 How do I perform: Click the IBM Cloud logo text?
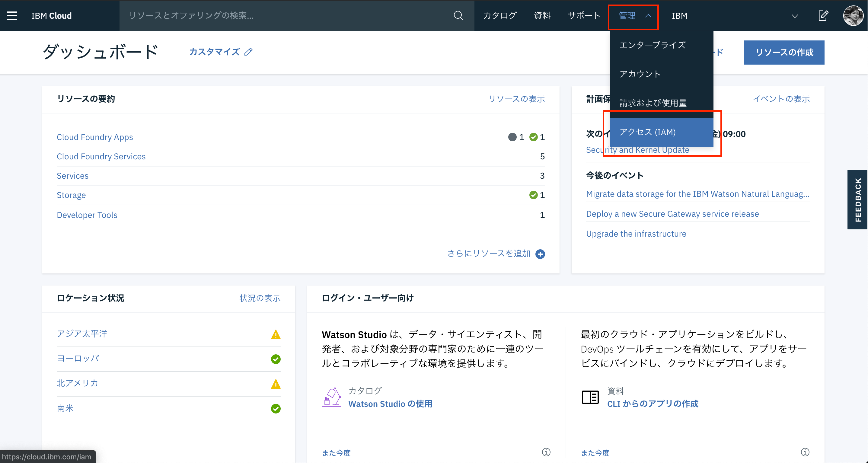coord(51,16)
